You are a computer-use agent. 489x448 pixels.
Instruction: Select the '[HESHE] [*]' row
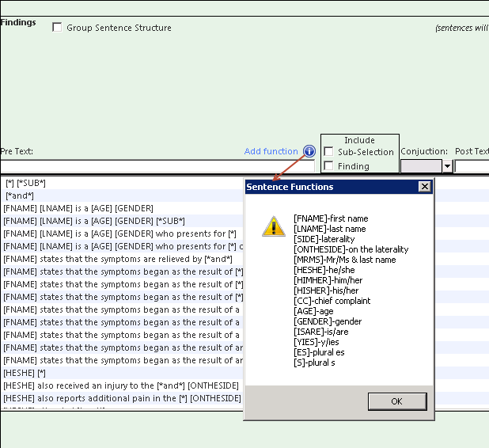coord(122,373)
